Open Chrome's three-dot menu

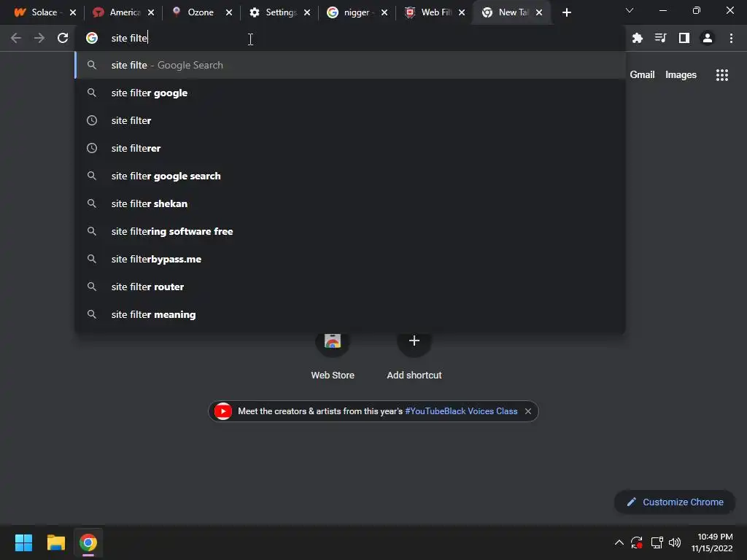pos(731,38)
